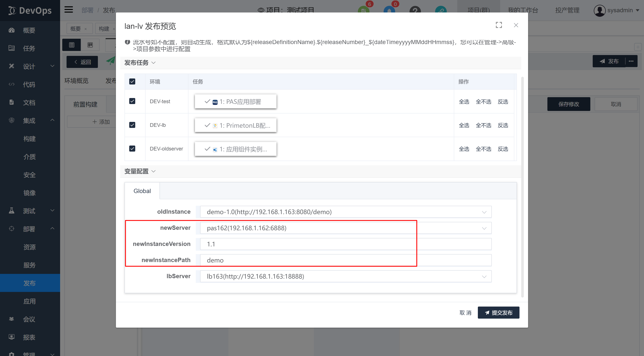This screenshot has height=356, width=644.
Task: Uncheck the DEV-test environment checkbox
Action: pos(132,101)
